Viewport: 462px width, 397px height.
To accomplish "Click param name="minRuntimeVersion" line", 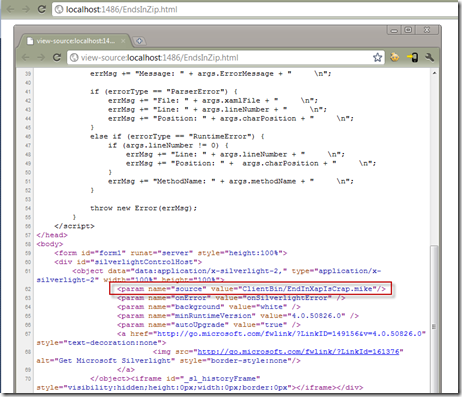I will point(238,316).
